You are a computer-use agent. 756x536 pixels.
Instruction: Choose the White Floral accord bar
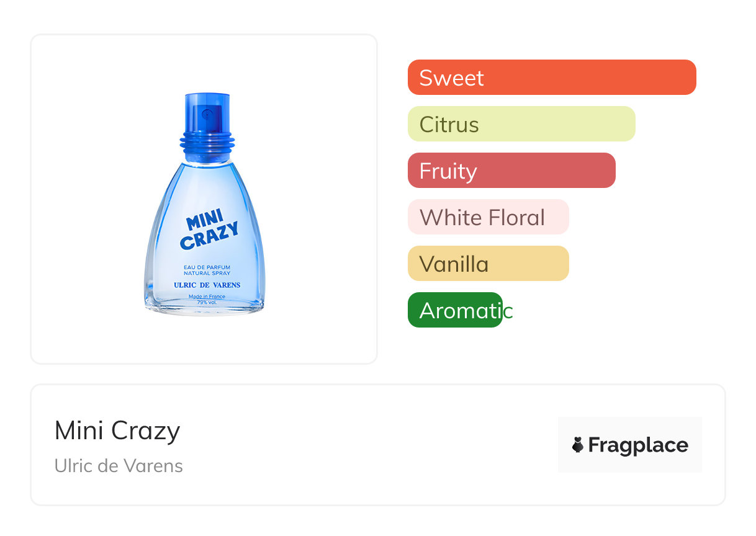pyautogui.click(x=488, y=217)
